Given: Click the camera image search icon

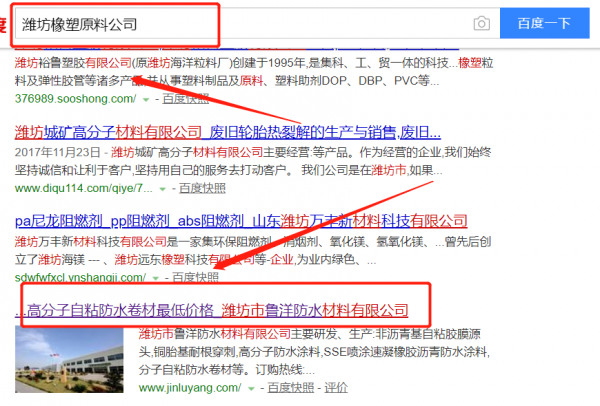Looking at the screenshot, I should coord(481,23).
